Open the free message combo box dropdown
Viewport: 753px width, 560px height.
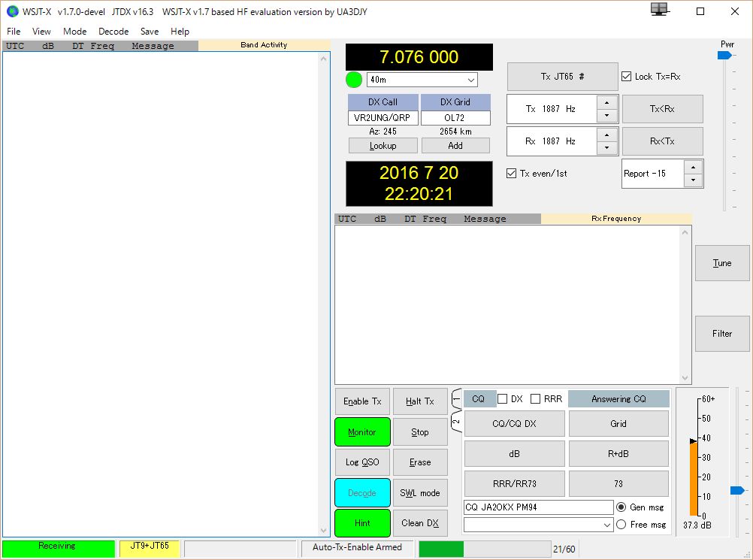[x=607, y=525]
